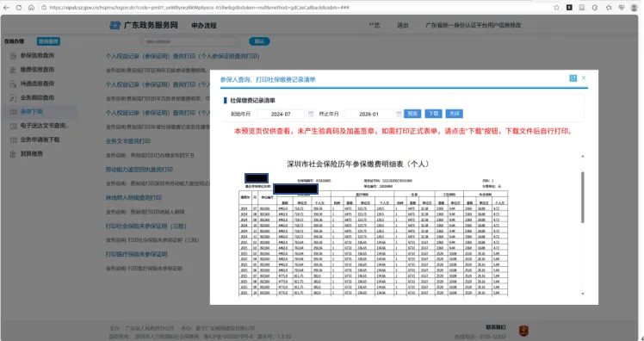Open the calendar picker for 终止年月
644x341 pixels.
point(399,114)
